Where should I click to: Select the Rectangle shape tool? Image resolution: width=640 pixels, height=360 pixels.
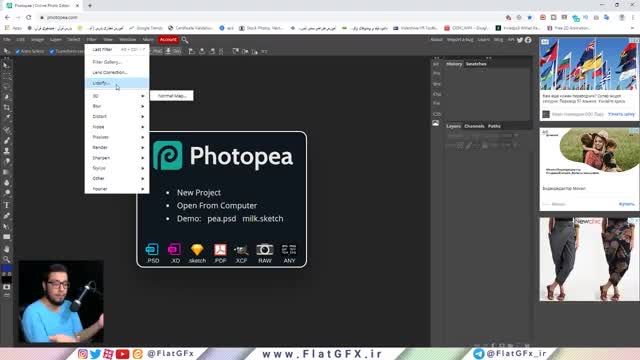[7, 237]
